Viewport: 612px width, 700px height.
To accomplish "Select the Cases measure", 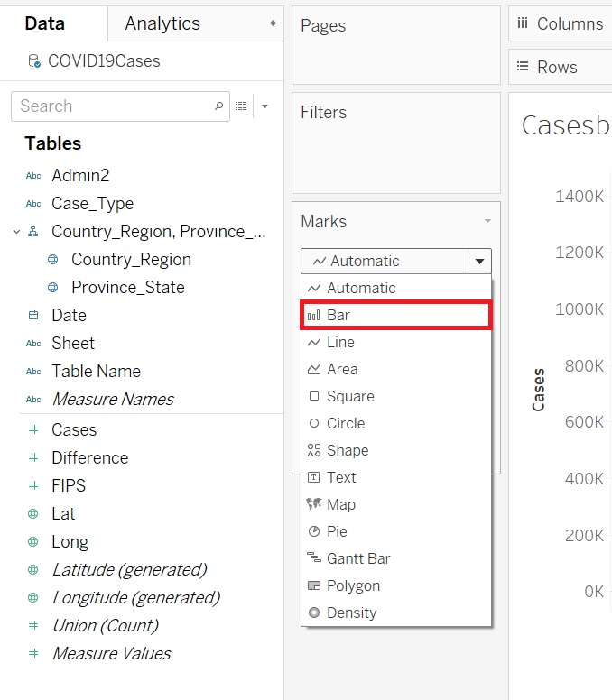I will [74, 430].
